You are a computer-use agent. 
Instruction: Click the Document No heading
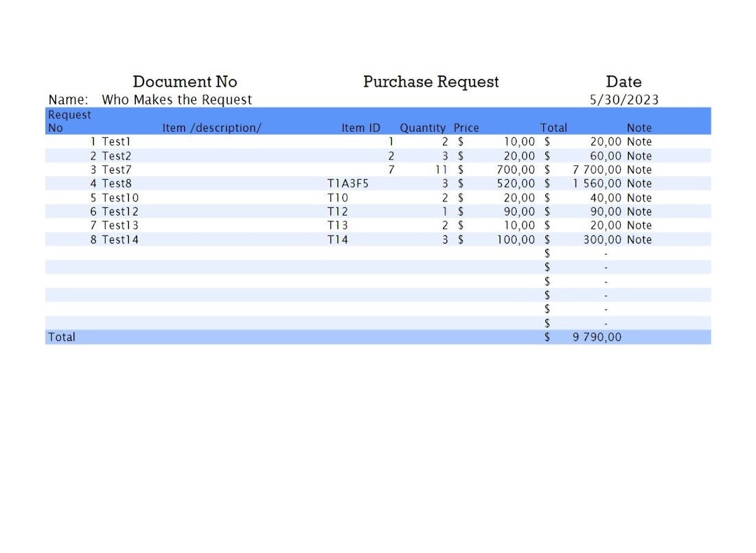(x=184, y=82)
